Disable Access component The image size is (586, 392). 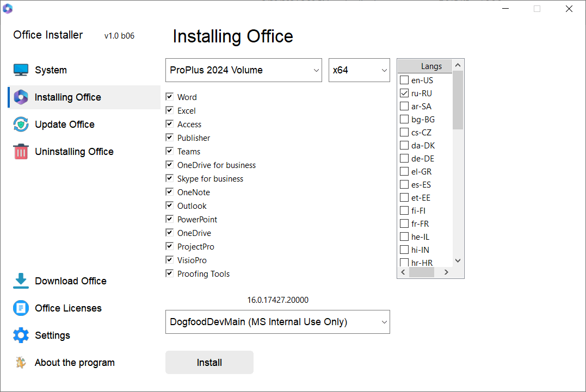169,123
